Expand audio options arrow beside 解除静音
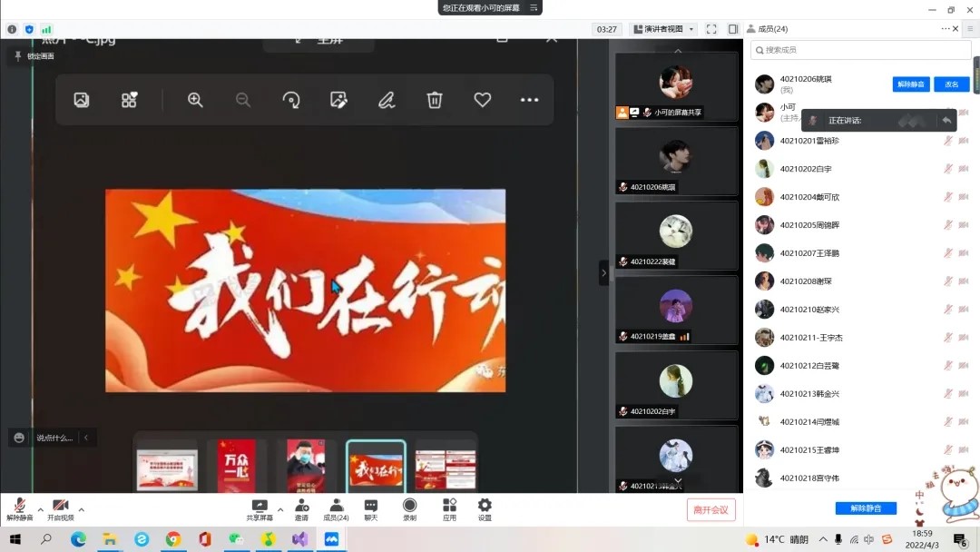Image resolution: width=980 pixels, height=552 pixels. [40, 509]
